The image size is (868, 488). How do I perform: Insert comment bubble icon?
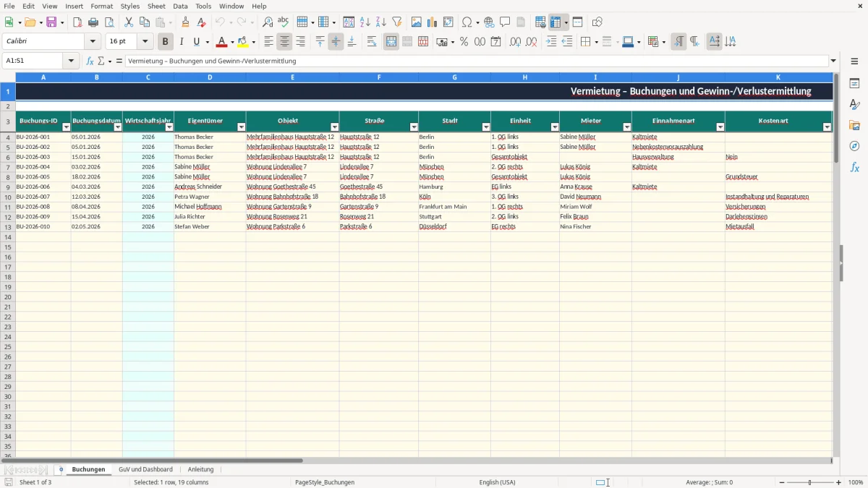(505, 22)
